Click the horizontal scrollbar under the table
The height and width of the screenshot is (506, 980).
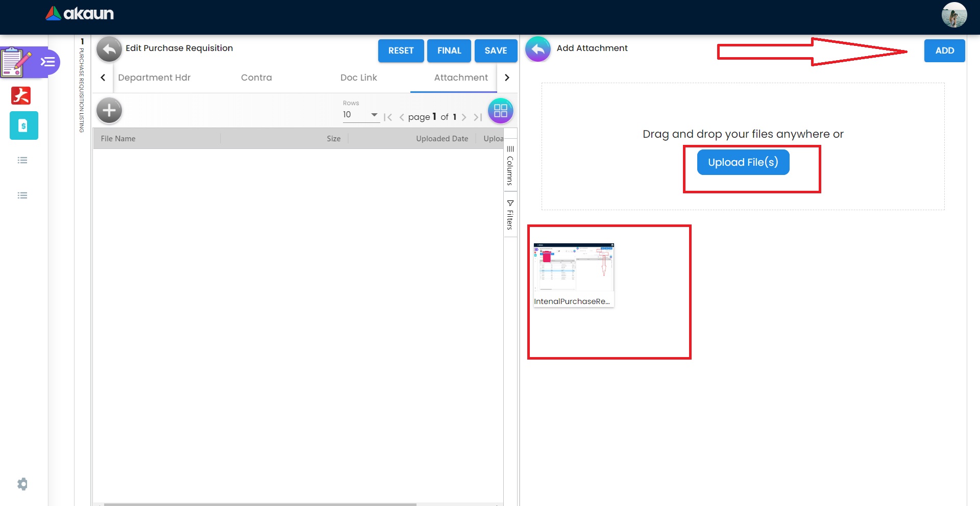coord(260,504)
